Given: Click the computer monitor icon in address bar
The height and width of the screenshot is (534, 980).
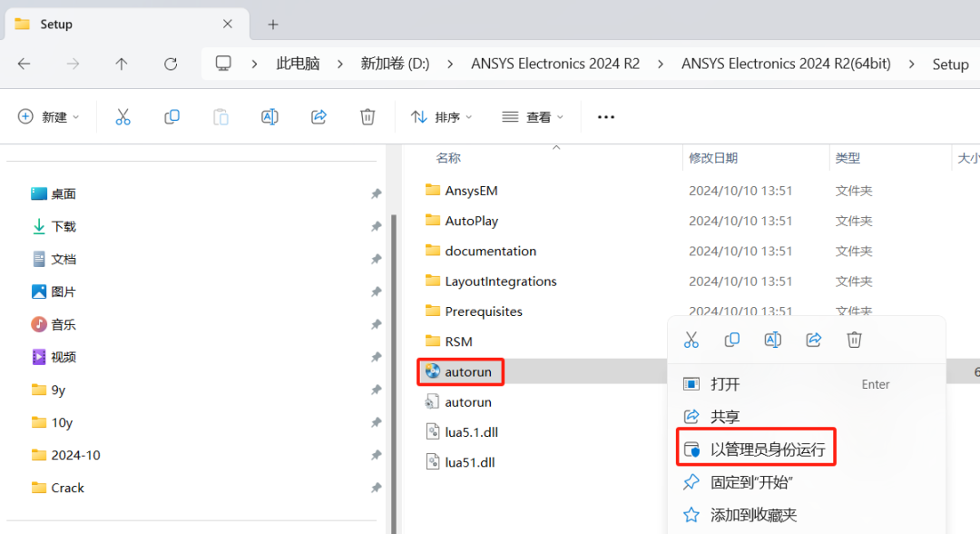Looking at the screenshot, I should pyautogui.click(x=223, y=64).
